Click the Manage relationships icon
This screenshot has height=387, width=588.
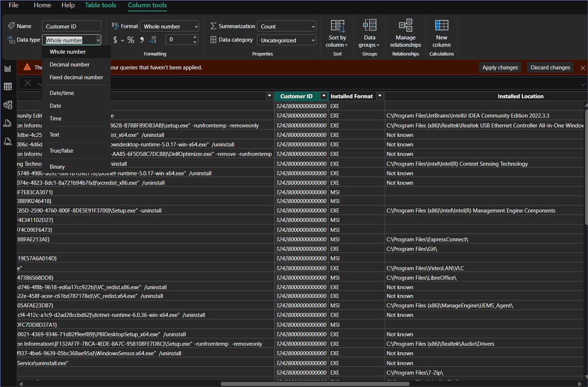tap(405, 34)
